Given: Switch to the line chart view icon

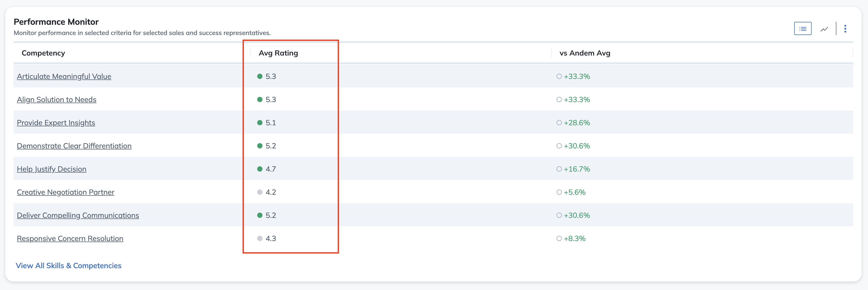Looking at the screenshot, I should click(x=824, y=29).
